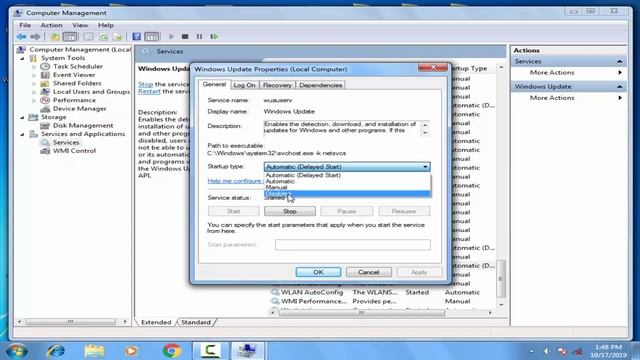
Task: Open Windows Start menu orb
Action: (x=17, y=351)
